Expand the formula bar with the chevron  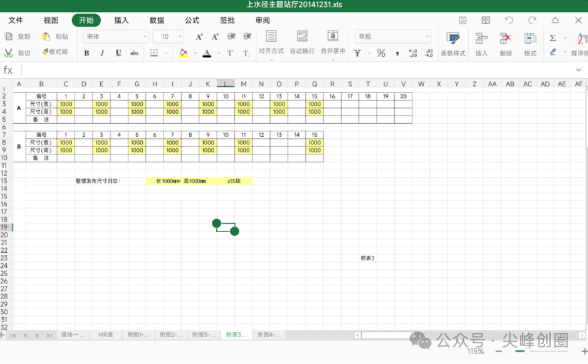(578, 70)
